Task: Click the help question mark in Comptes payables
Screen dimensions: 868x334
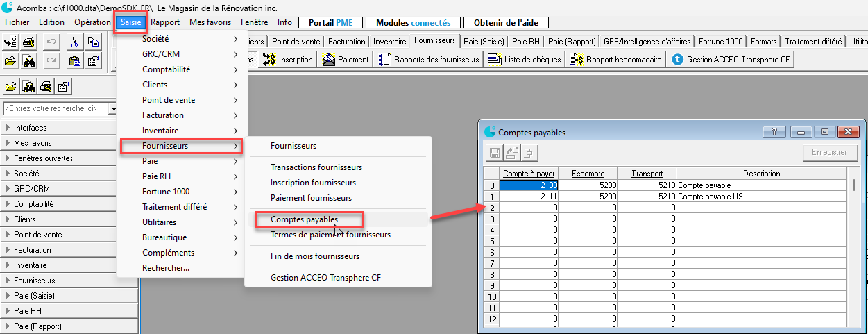Action: pyautogui.click(x=773, y=132)
